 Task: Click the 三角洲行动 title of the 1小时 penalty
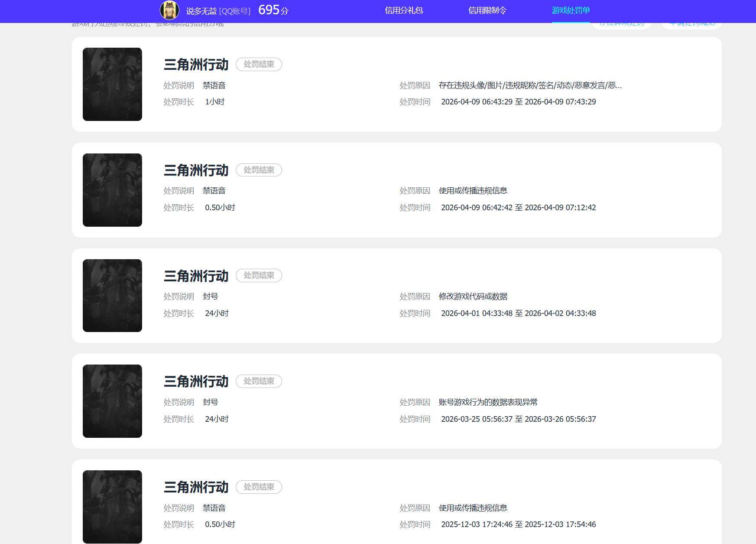tap(196, 65)
